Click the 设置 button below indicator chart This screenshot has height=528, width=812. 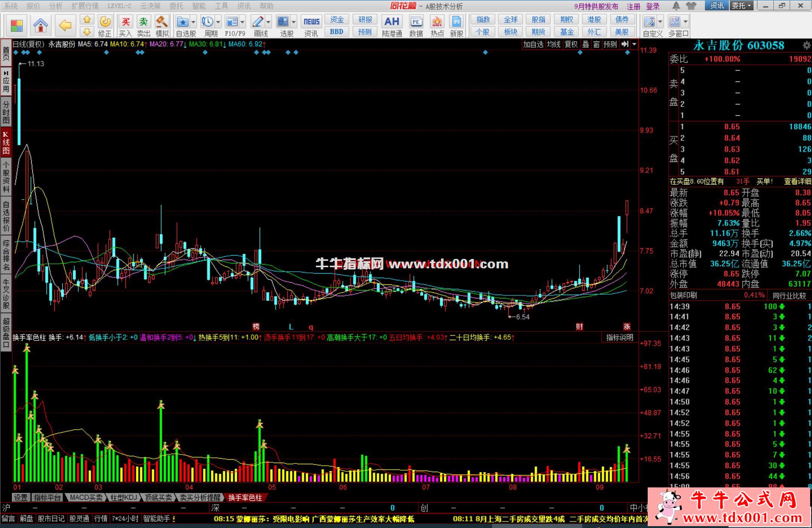point(21,497)
